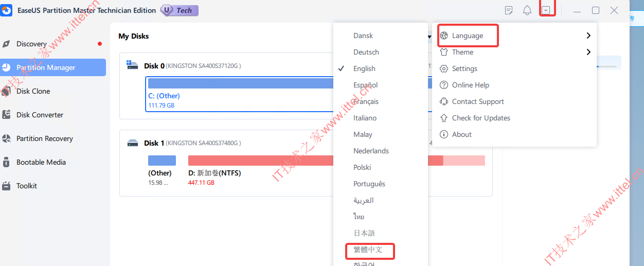Image resolution: width=644 pixels, height=266 pixels.
Task: Open the My Disks view dropdown arrow
Action: tap(430, 37)
